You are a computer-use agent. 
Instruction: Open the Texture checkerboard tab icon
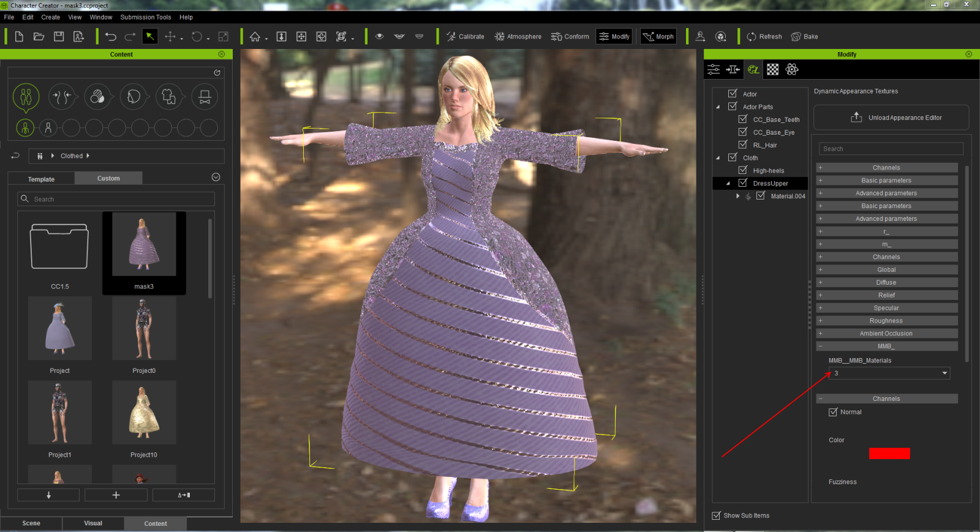click(773, 69)
